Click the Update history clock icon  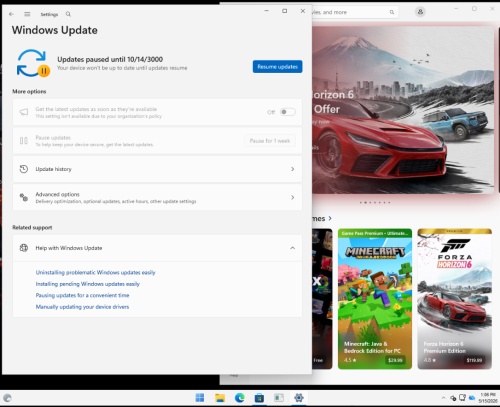click(24, 169)
